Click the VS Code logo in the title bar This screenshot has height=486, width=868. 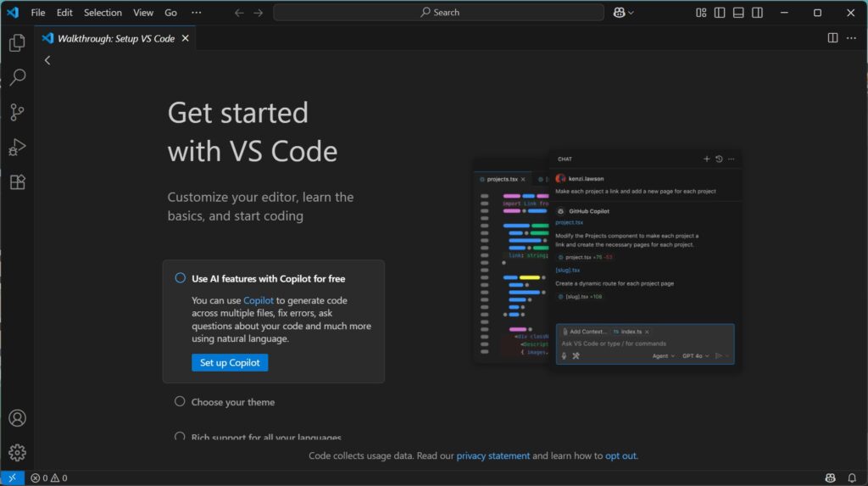[13, 12]
